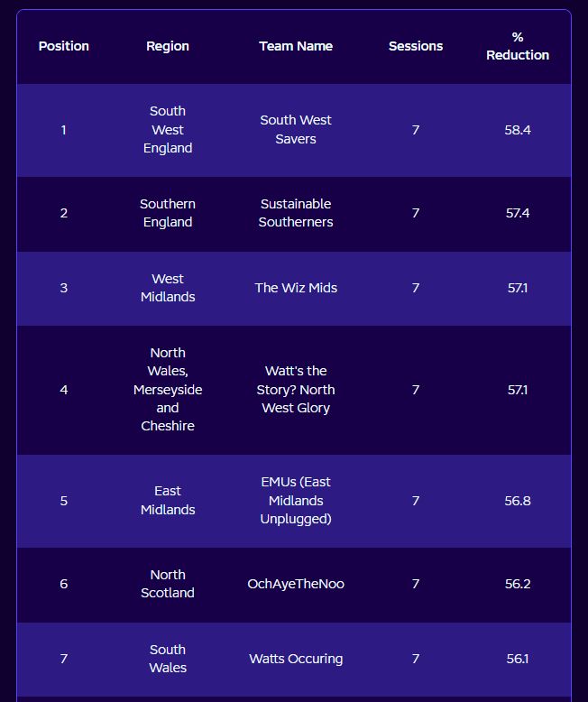Click The Wiz Mids team name
The width and height of the screenshot is (588, 702).
tap(296, 288)
